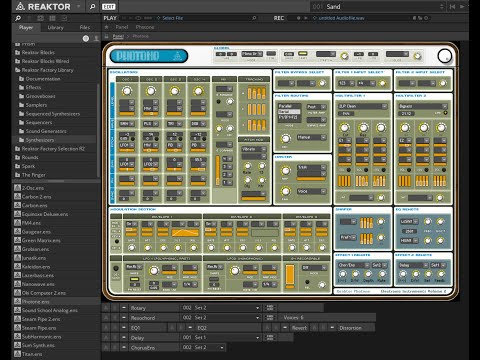480x360 pixels.
Task: Click the Delay row keyboard grid icon
Action: pos(270,338)
